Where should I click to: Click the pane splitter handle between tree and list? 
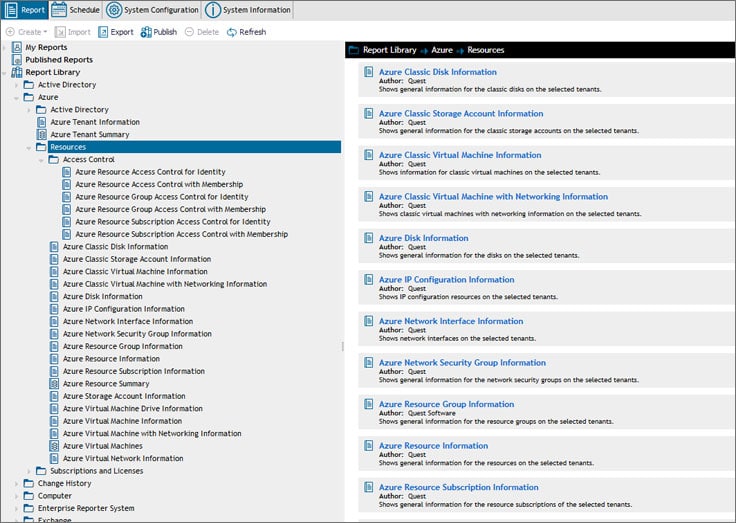[343, 346]
